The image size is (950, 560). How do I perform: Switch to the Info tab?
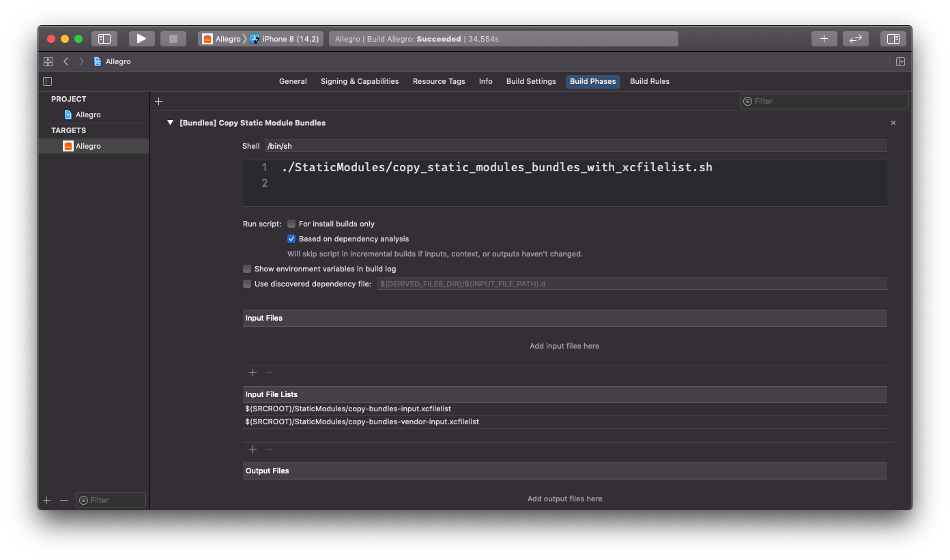tap(486, 81)
